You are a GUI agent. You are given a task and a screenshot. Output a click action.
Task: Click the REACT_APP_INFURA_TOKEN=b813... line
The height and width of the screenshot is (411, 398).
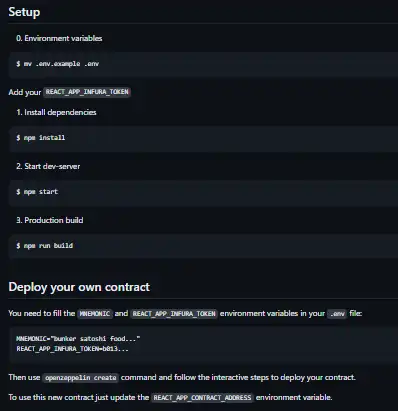coord(72,349)
